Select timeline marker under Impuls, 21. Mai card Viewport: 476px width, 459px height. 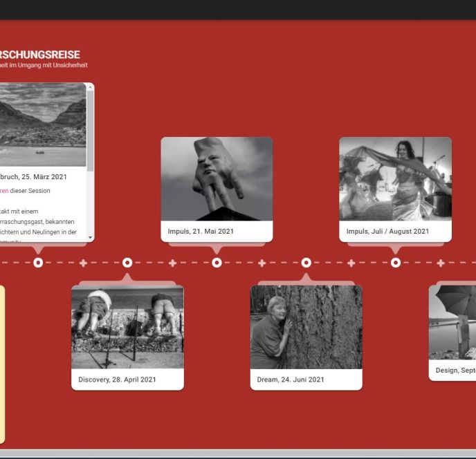pyautogui.click(x=217, y=263)
